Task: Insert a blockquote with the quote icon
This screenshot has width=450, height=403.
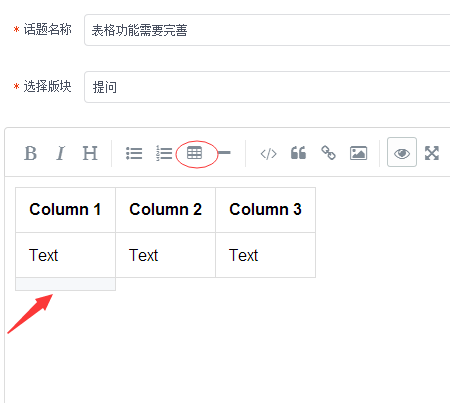Action: point(298,153)
